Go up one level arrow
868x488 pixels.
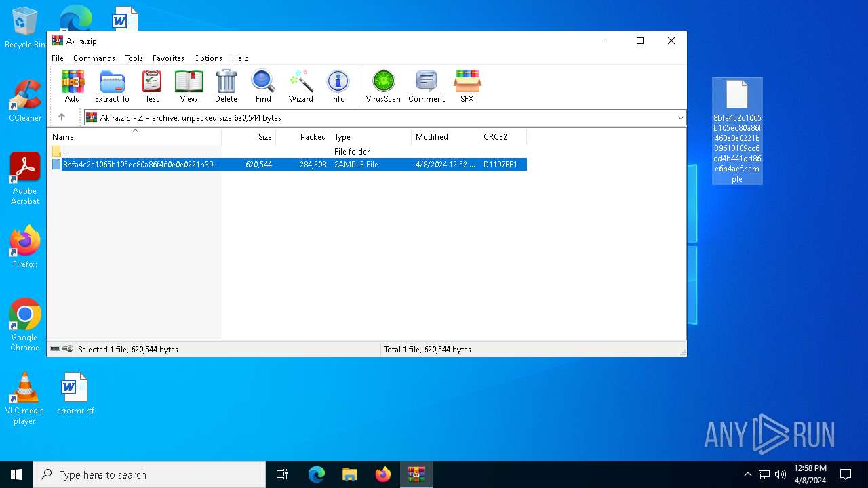62,117
